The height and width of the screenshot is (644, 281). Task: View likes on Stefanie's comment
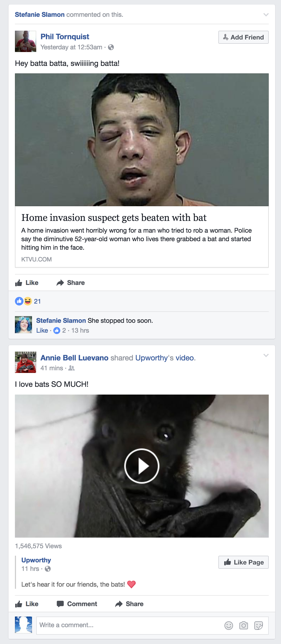click(60, 331)
